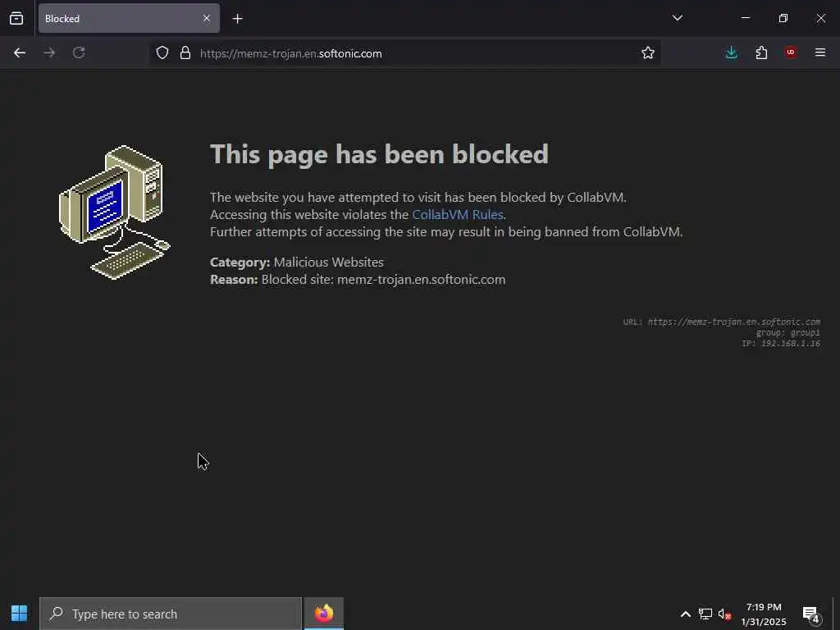This screenshot has width=840, height=630.
Task: Show hidden system tray icons
Action: (685, 614)
